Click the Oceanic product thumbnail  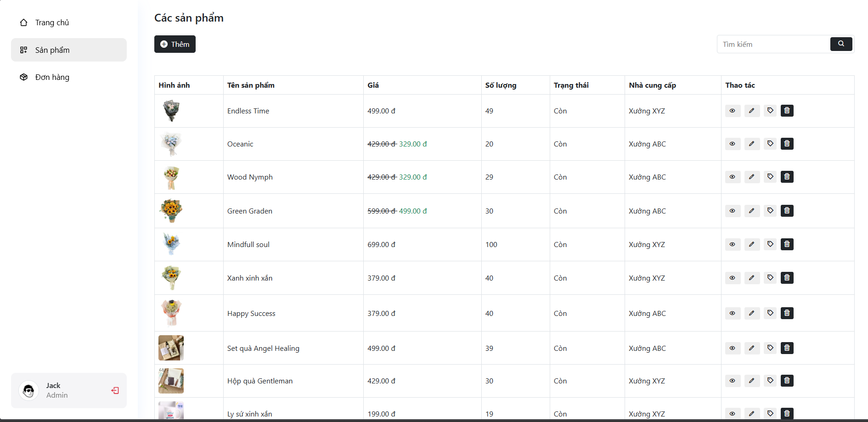[x=171, y=144]
